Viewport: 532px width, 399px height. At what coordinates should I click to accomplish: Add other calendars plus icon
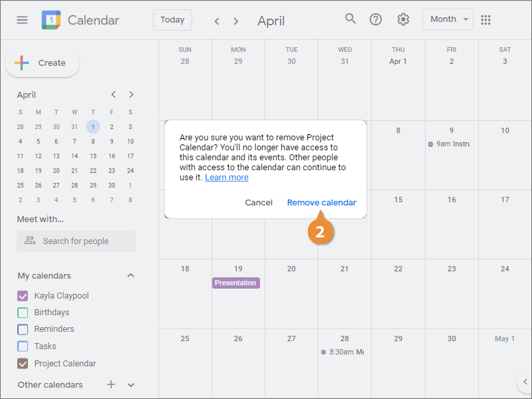[x=111, y=384]
